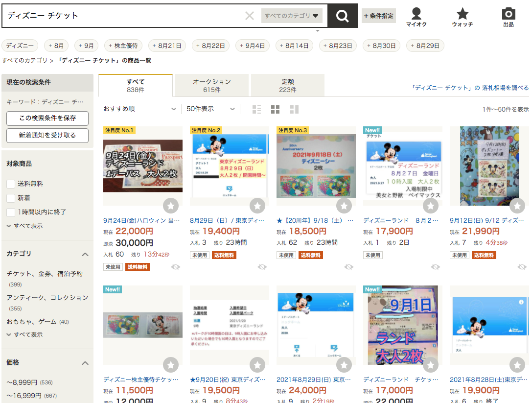This screenshot has height=403, width=532.
Task: Open the +条件指定 options
Action: (x=379, y=16)
